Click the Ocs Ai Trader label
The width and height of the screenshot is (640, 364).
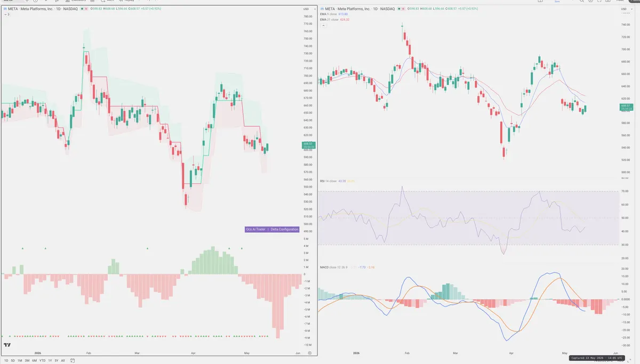coord(255,229)
